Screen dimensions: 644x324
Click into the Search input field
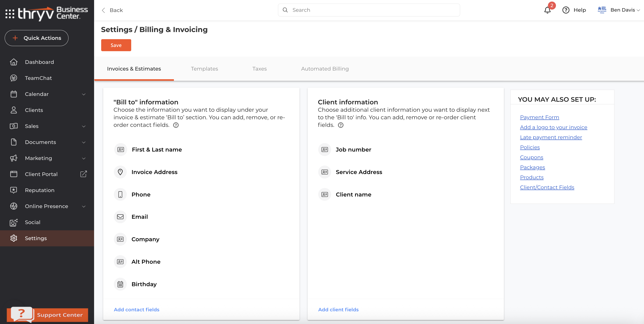pyautogui.click(x=372, y=10)
